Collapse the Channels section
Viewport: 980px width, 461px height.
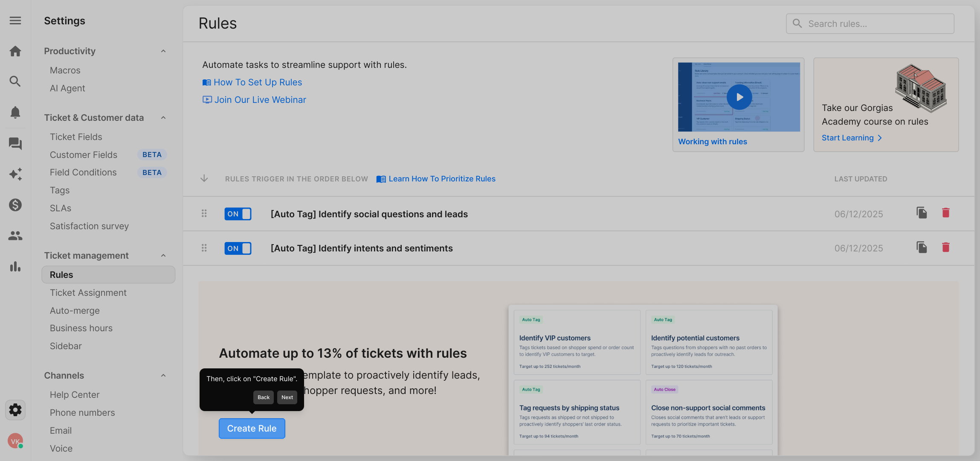(x=163, y=376)
